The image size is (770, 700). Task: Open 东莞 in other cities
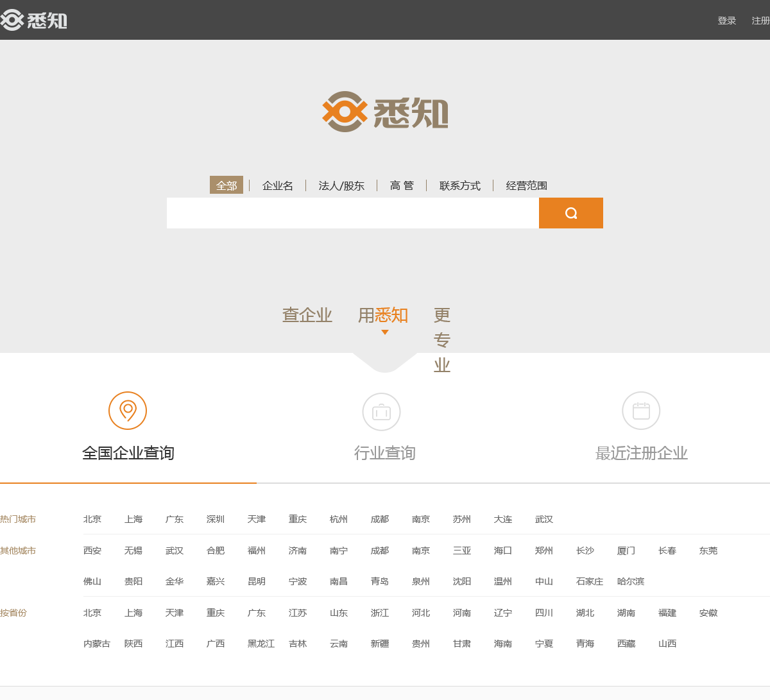pos(708,551)
